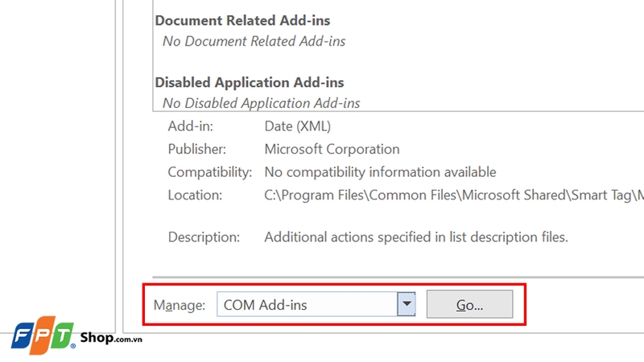Image resolution: width=644 pixels, height=362 pixels.
Task: Expand the Manage dropdown arrow
Action: 407,305
